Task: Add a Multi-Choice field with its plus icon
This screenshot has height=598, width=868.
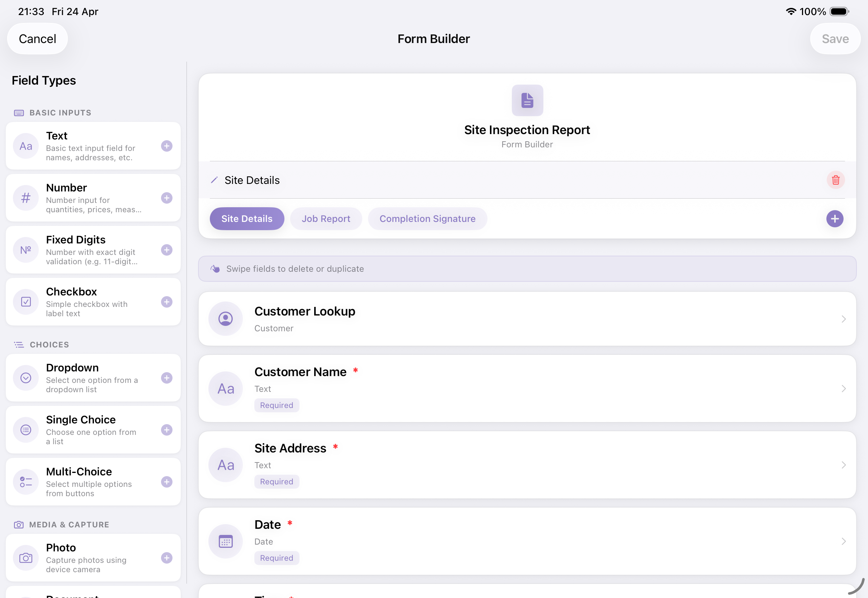Action: 167,482
